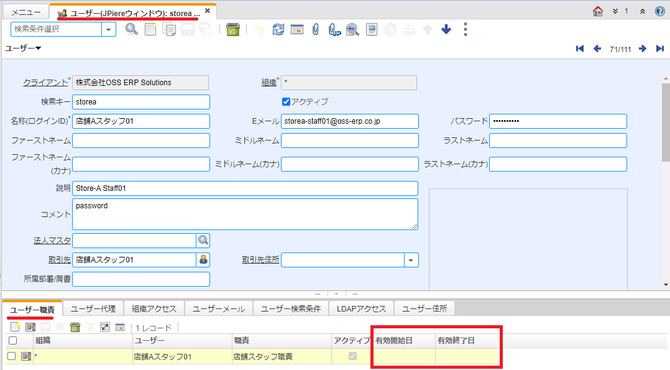Edit the record from the detail toolbar
The height and width of the screenshot is (370, 670).
(x=30, y=327)
